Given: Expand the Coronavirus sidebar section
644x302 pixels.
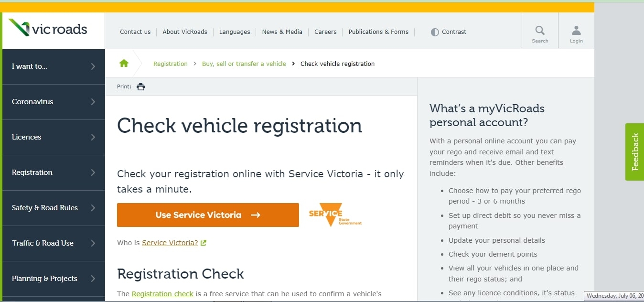Looking at the screenshot, I should click(54, 102).
